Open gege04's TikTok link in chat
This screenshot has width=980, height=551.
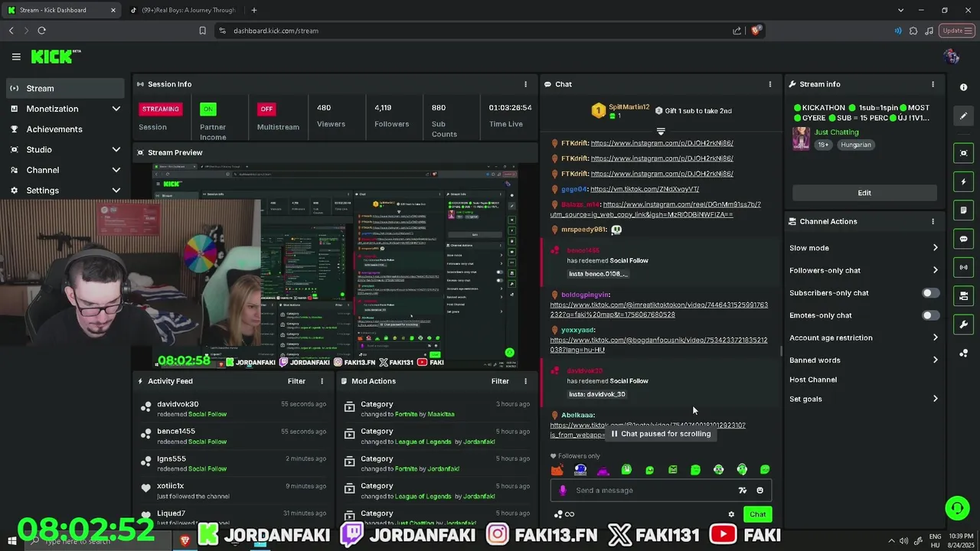pos(645,189)
